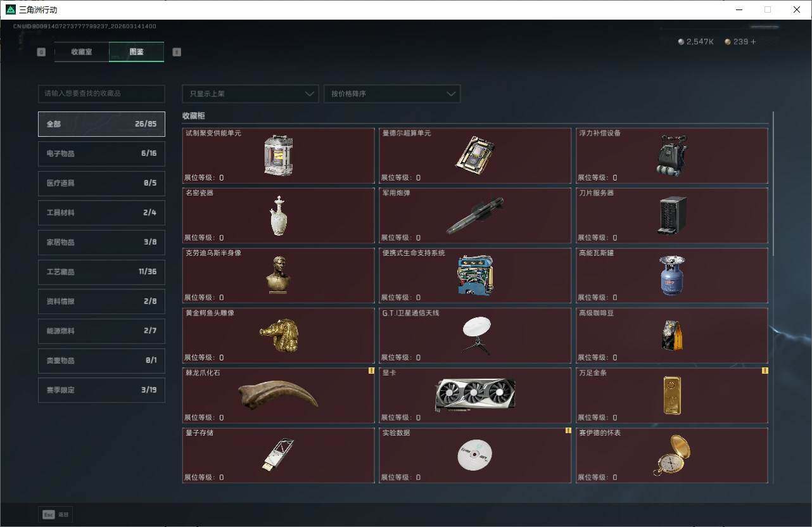
Task: Filter by 工艺藏品 category
Action: [101, 272]
